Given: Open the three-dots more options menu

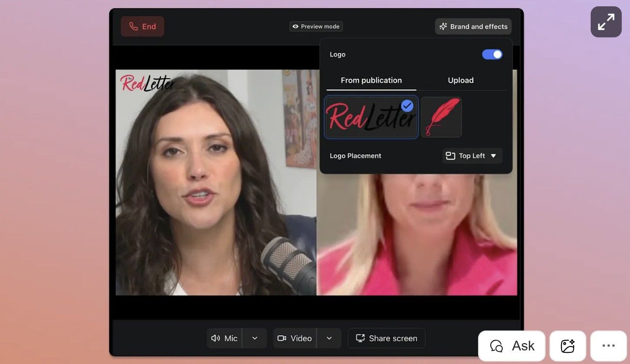Looking at the screenshot, I should coord(608,346).
